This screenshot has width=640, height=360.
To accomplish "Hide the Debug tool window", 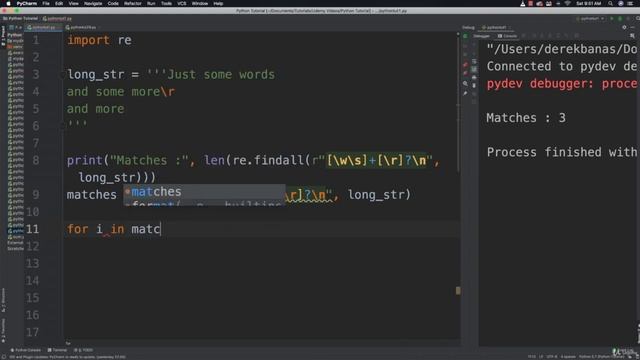I will point(633,27).
